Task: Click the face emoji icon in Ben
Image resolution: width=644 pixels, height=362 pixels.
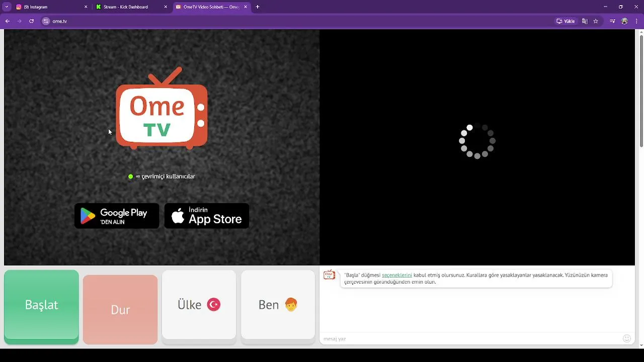Action: pos(291,305)
